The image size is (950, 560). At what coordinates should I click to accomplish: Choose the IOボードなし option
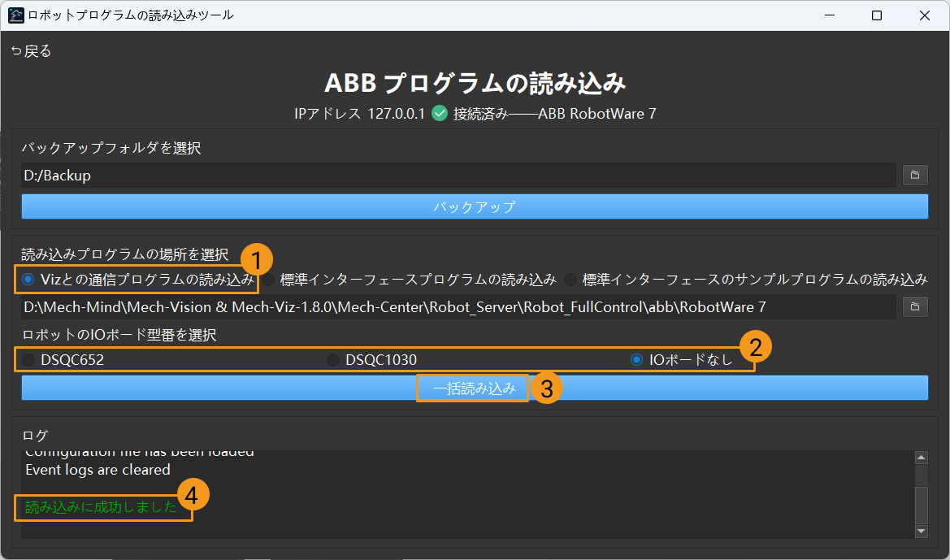(x=637, y=360)
